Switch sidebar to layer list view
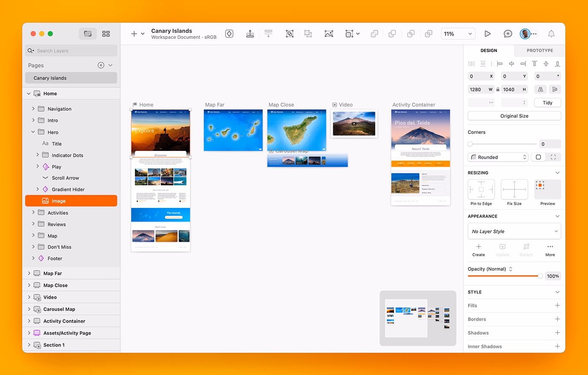The height and width of the screenshot is (375, 588). click(x=88, y=34)
